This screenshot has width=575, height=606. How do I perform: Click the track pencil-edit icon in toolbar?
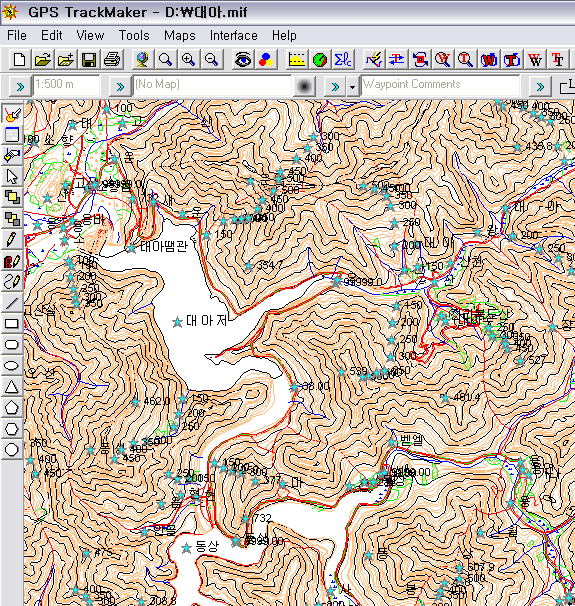click(374, 60)
